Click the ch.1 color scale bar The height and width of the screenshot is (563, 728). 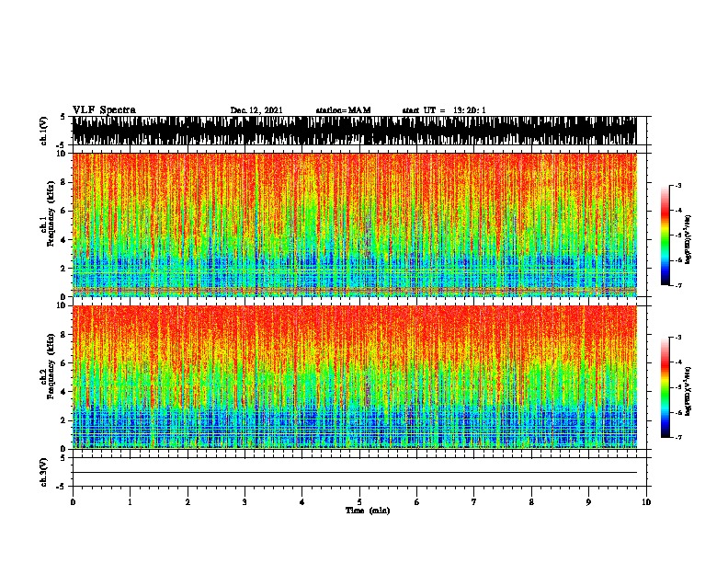pyautogui.click(x=665, y=236)
